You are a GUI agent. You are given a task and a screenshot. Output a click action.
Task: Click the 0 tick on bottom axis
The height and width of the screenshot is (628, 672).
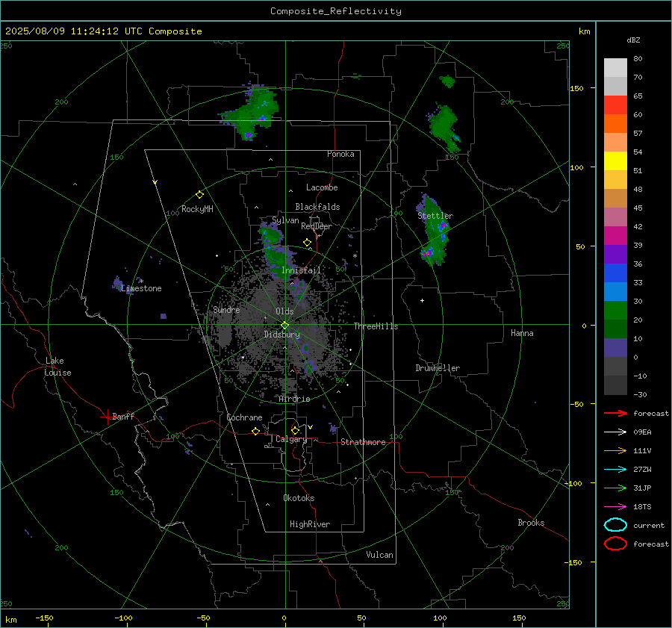(x=284, y=618)
